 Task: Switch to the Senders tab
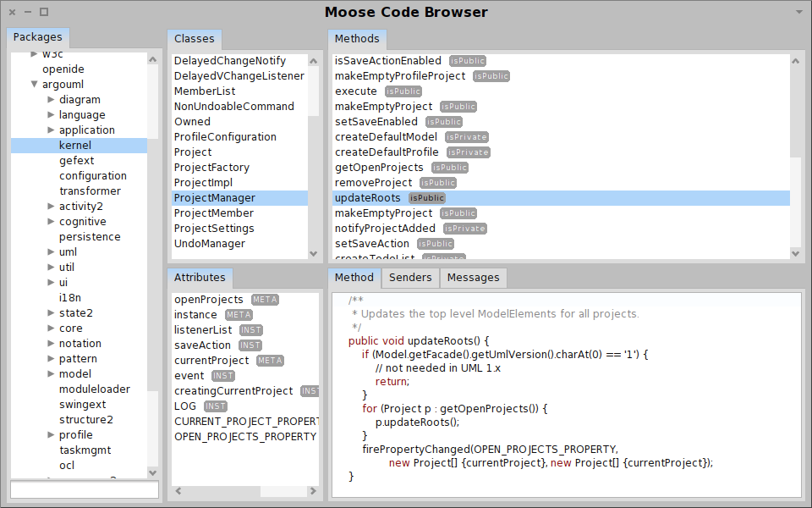pos(410,278)
